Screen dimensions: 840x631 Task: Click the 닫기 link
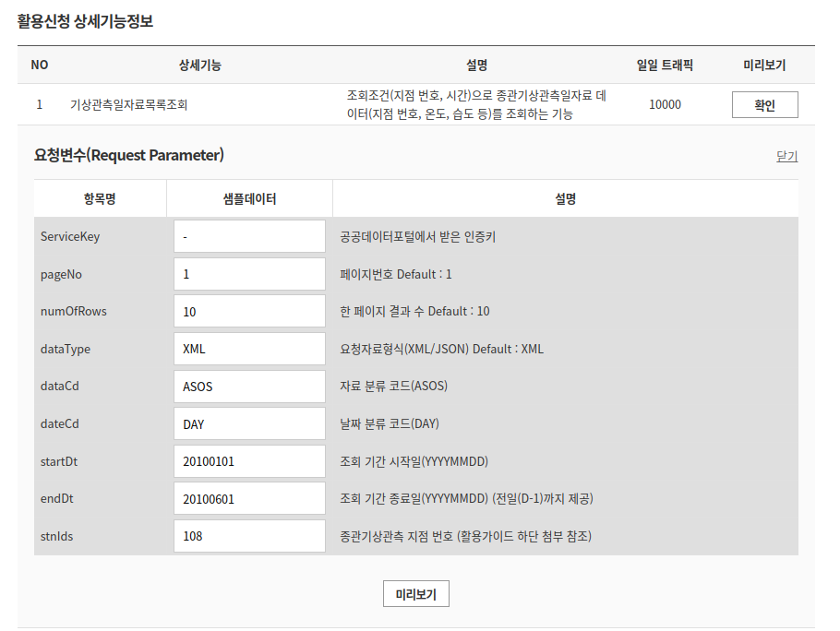787,156
